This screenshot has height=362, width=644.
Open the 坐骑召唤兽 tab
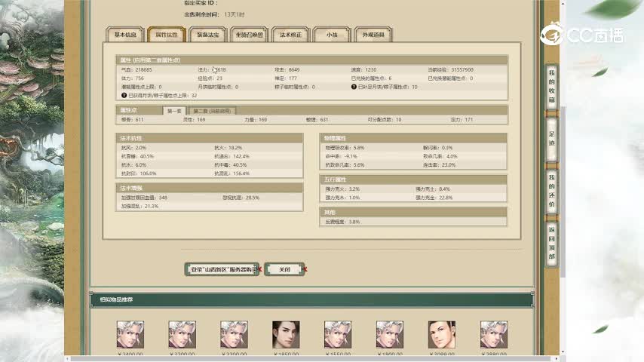point(250,35)
